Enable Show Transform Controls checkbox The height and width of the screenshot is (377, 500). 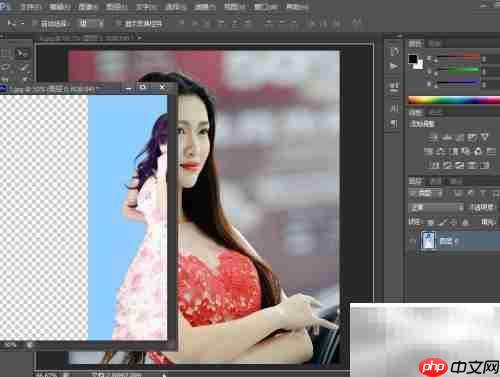[x=118, y=23]
